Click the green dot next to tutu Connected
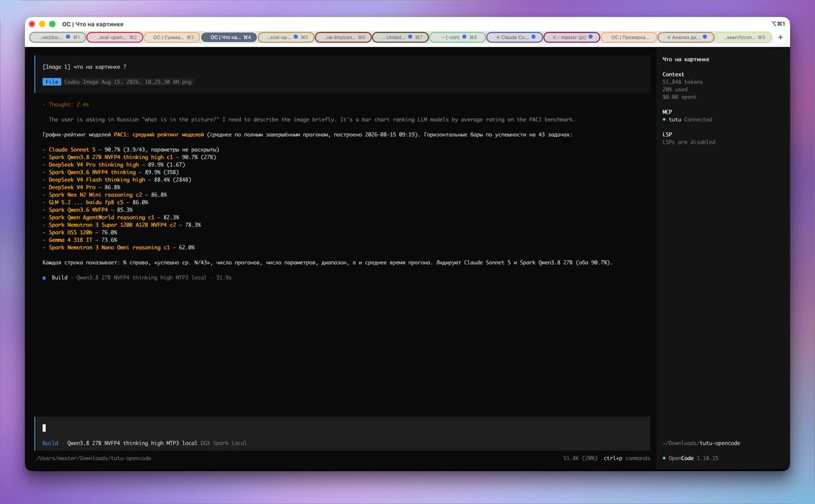The width and height of the screenshot is (815, 504). tap(664, 120)
